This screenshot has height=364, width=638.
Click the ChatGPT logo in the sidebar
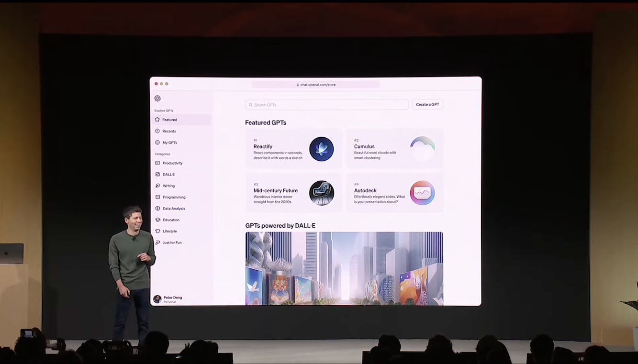click(157, 99)
